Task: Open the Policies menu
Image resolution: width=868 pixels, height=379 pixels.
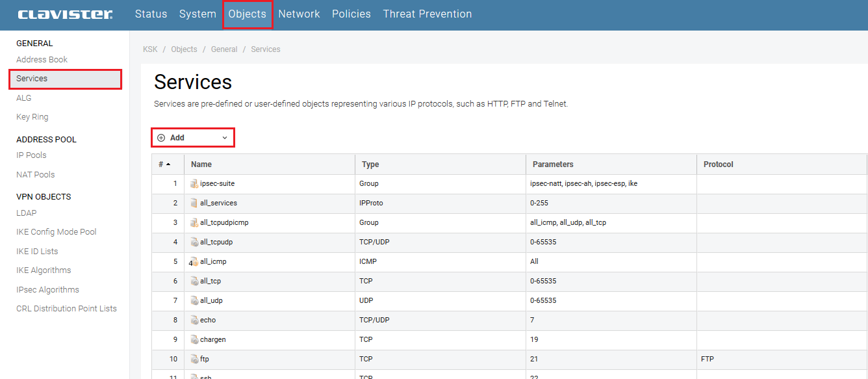Action: click(351, 14)
